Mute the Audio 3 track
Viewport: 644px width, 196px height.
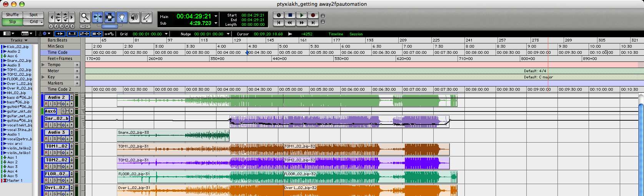point(59,139)
